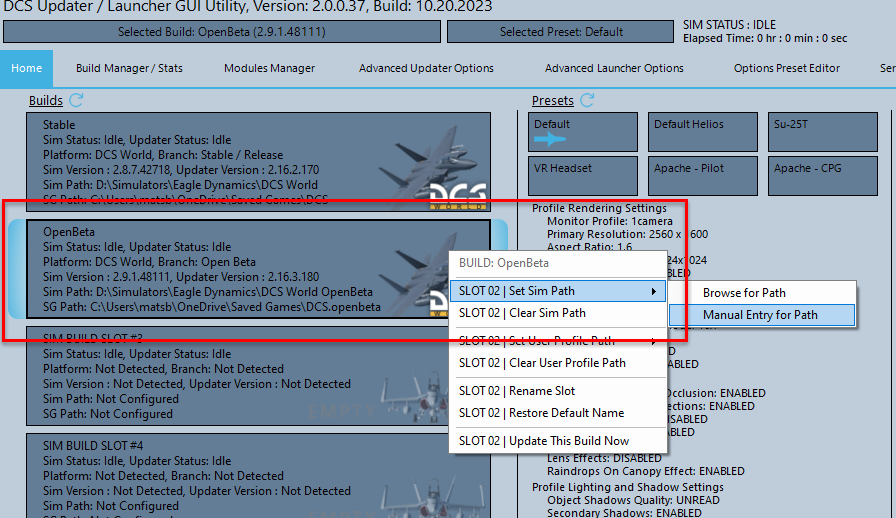
Task: Choose the VR Headset preset
Action: [583, 176]
